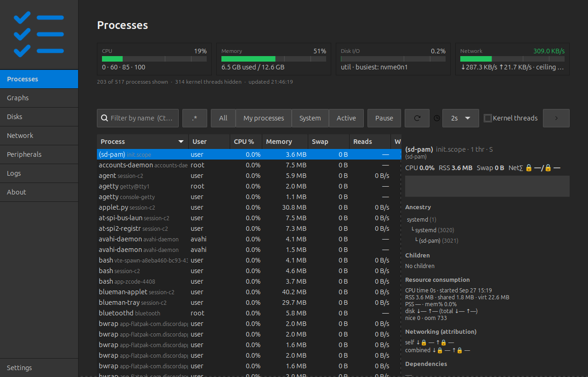Sort by CPU % column header
Viewport: 588px width, 377px height.
tap(246, 142)
